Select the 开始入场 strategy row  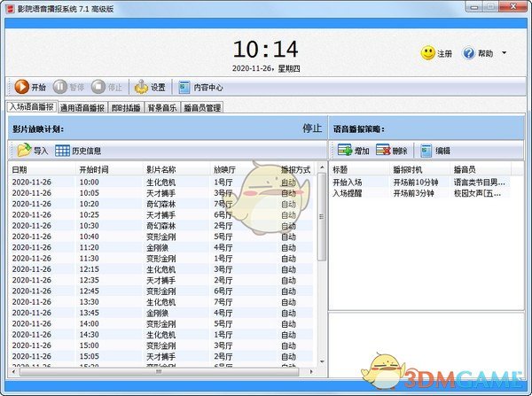coord(420,182)
